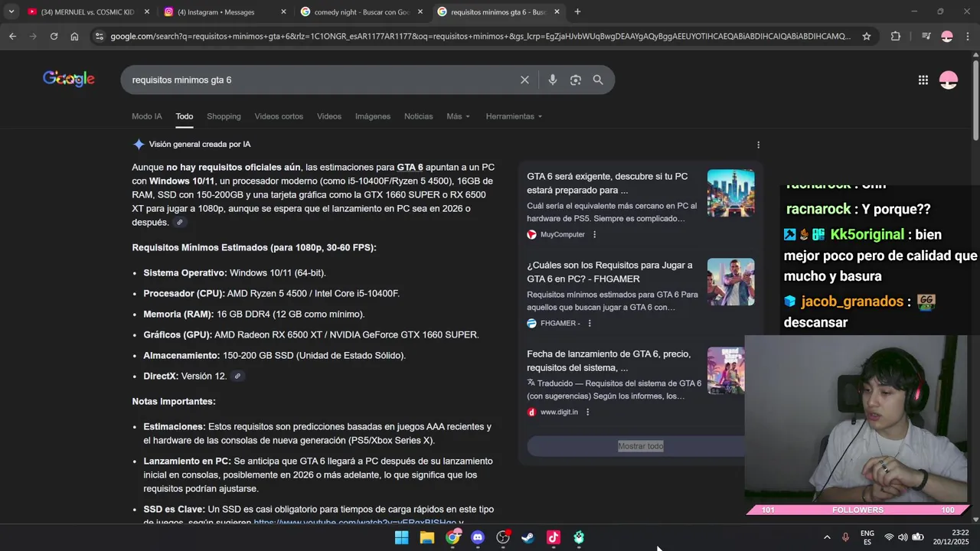
Task: Open the options menu next to MuyComputer
Action: 594,235
